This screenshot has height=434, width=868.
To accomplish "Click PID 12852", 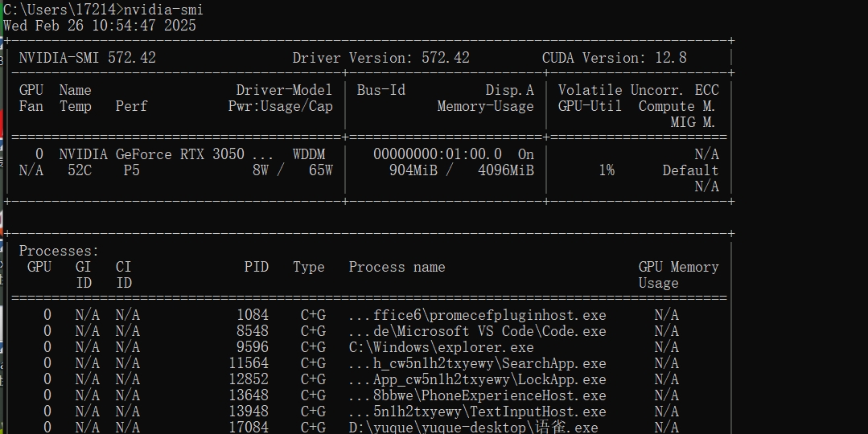I will pos(249,379).
